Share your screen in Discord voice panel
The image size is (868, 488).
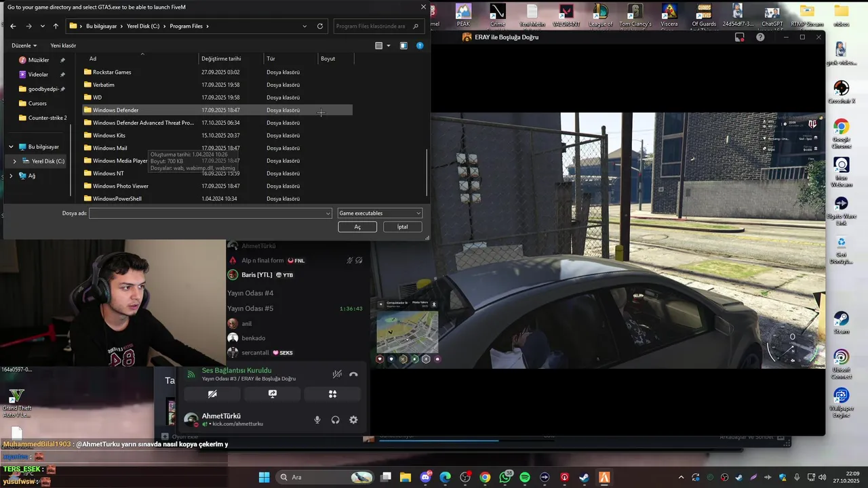coord(273,394)
